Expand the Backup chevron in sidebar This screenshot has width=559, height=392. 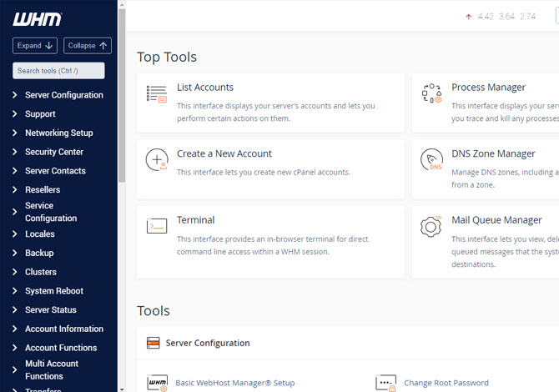[15, 253]
